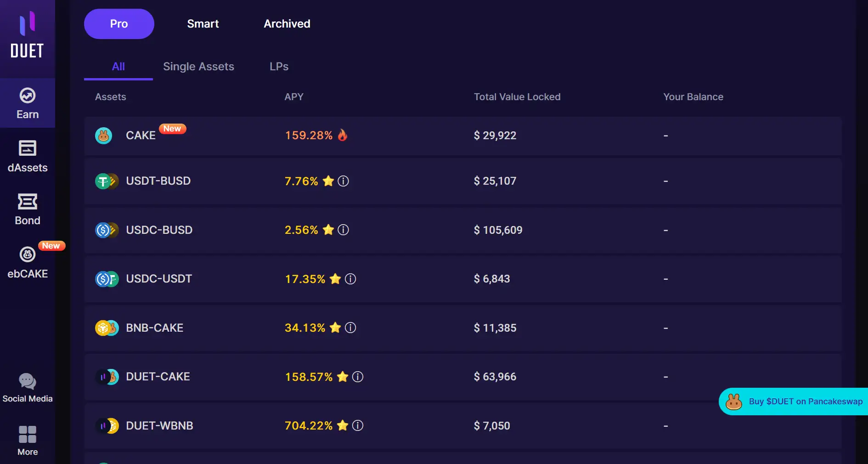Filter by Single Assets tab
The height and width of the screenshot is (464, 868).
[198, 67]
